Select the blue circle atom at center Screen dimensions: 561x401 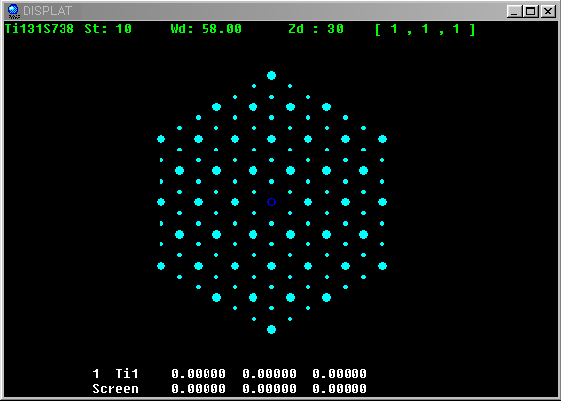[272, 202]
